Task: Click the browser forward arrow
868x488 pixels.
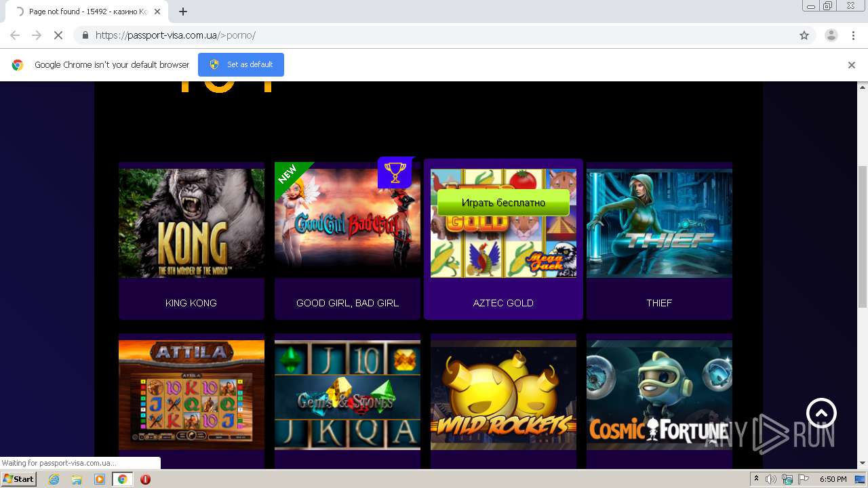Action: point(37,35)
